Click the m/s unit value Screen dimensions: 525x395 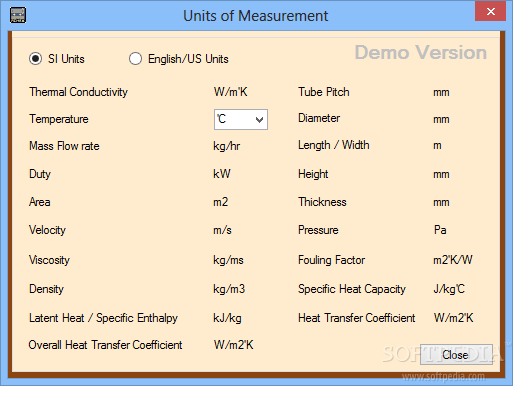click(x=222, y=230)
